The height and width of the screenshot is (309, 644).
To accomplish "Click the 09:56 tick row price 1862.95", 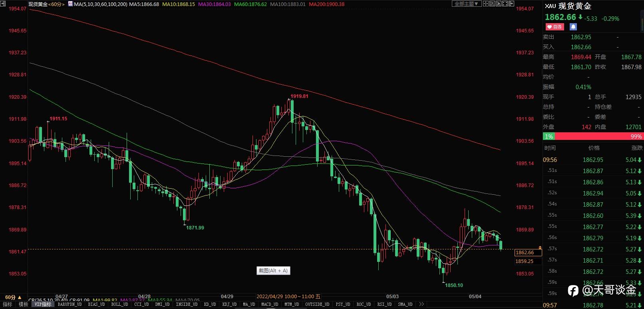I will [x=593, y=160].
